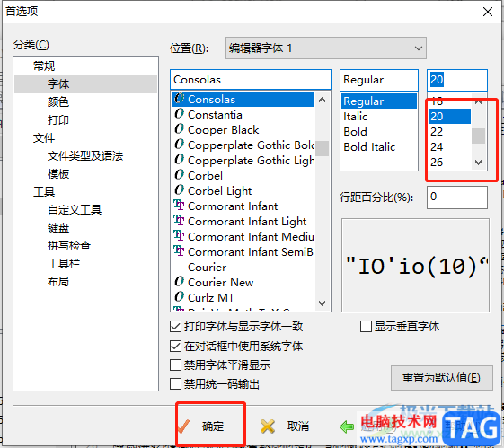Select 常规 category in tree
504x448 pixels.
[x=44, y=66]
